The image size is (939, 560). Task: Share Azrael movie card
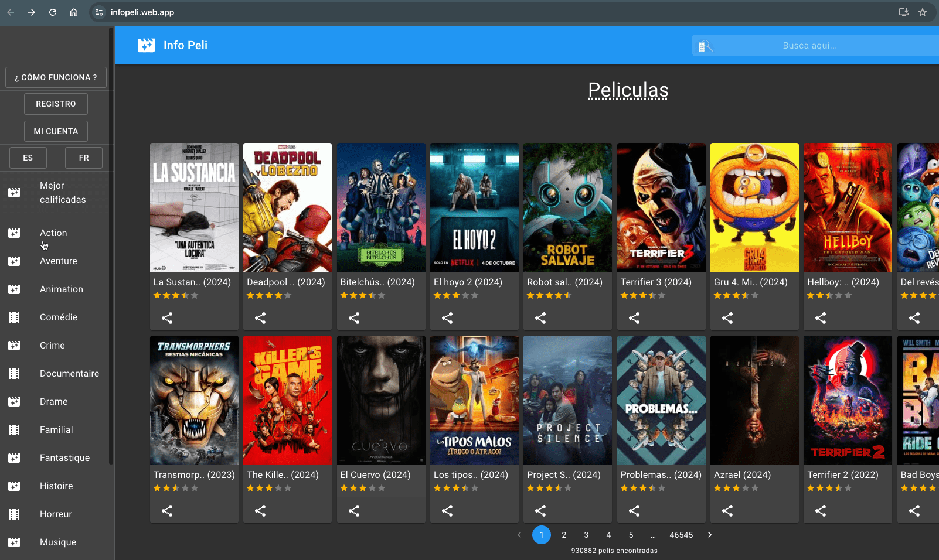click(x=727, y=511)
